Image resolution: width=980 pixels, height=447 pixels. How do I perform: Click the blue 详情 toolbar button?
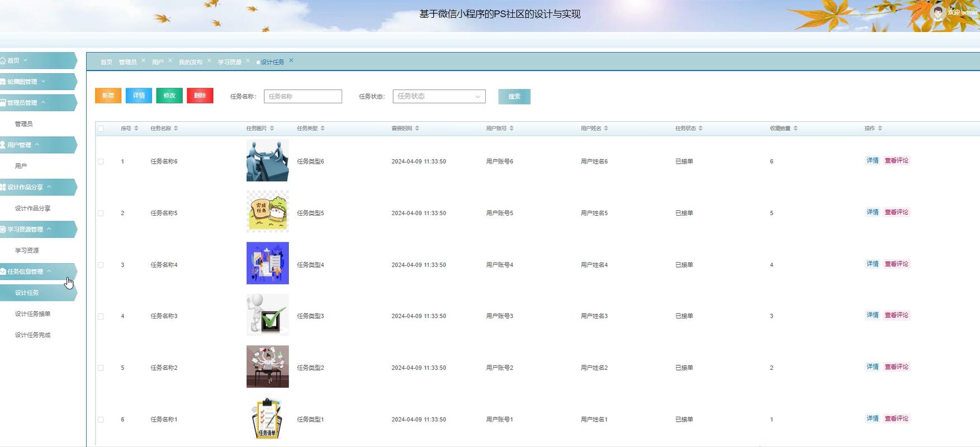139,96
